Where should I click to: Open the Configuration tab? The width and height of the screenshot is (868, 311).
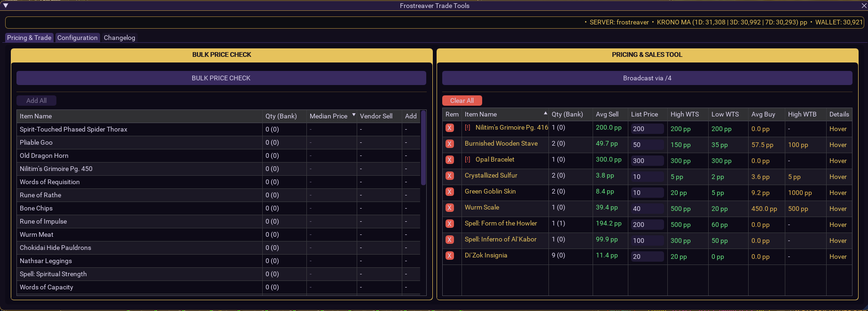78,38
